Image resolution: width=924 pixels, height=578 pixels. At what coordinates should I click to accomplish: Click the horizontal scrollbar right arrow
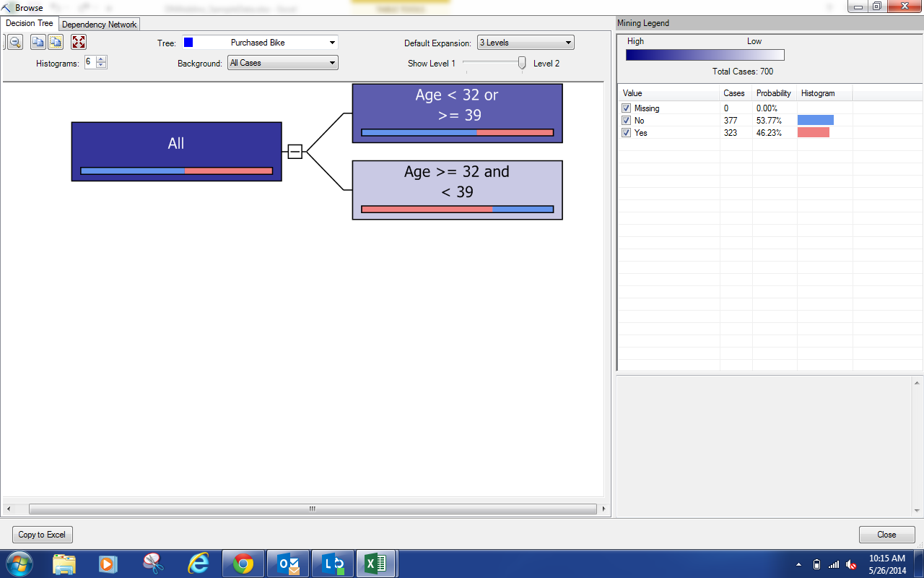point(604,509)
